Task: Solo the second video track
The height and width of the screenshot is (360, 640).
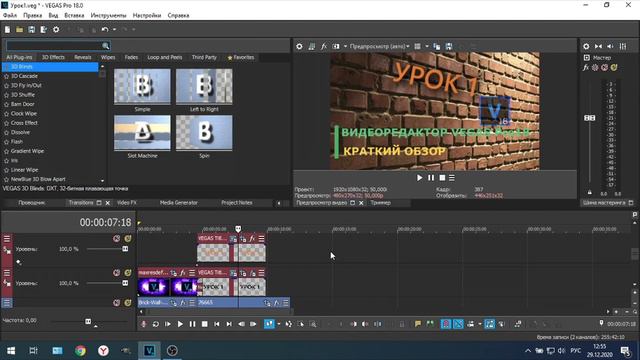Action: coord(128,273)
